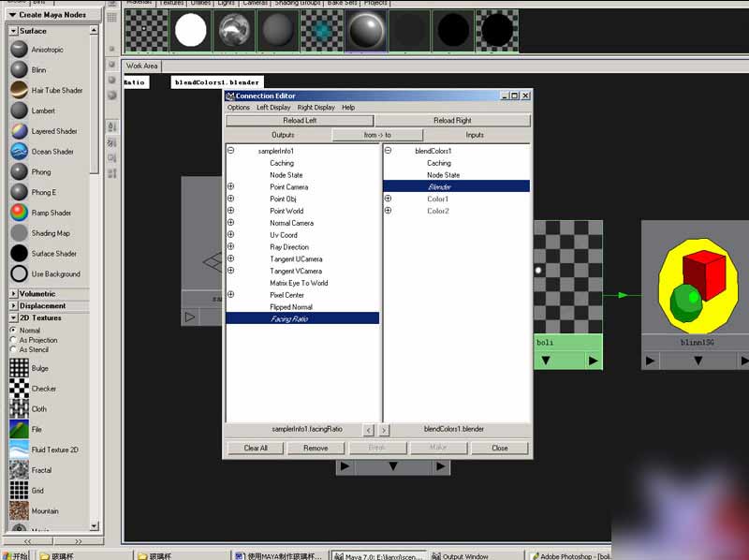Close the Connection Editor with Close button
Viewport: 749px width, 560px height.
500,449
